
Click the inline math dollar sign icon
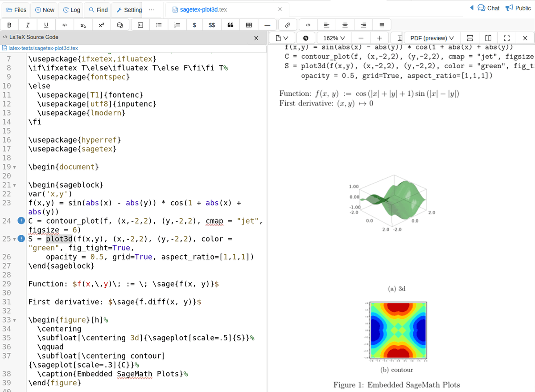coord(194,25)
